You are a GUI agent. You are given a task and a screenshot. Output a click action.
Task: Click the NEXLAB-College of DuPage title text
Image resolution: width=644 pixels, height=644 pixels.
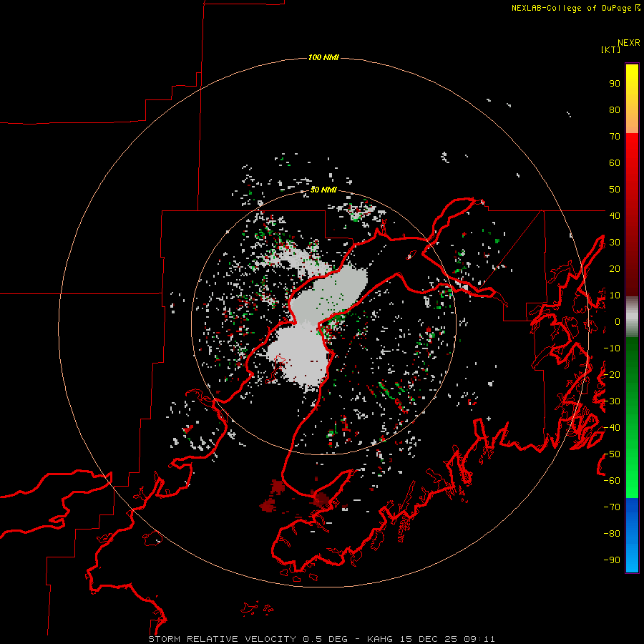coord(571,8)
